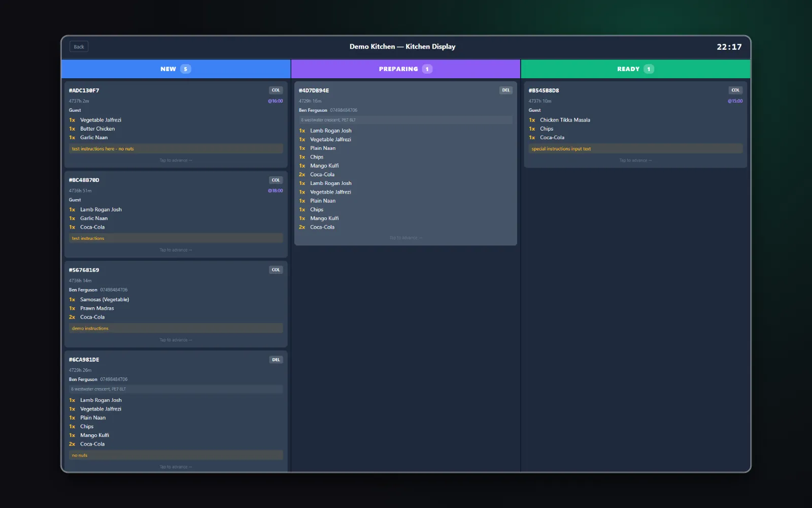Click the Chicken Tikka Masala item

click(x=565, y=120)
